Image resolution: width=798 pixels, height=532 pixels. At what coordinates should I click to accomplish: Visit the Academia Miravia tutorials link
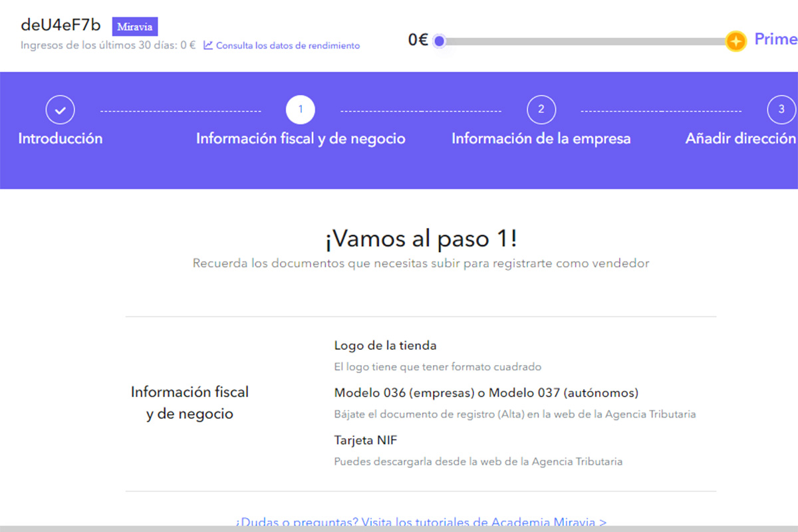click(421, 522)
